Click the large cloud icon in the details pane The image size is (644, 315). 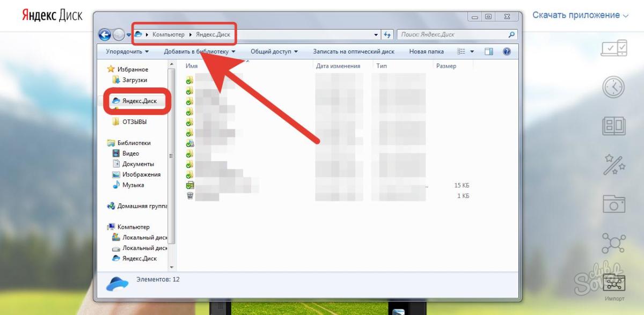[x=117, y=283]
